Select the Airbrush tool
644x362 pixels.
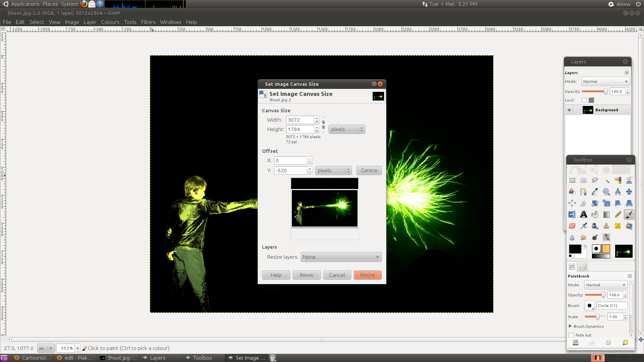click(x=584, y=226)
